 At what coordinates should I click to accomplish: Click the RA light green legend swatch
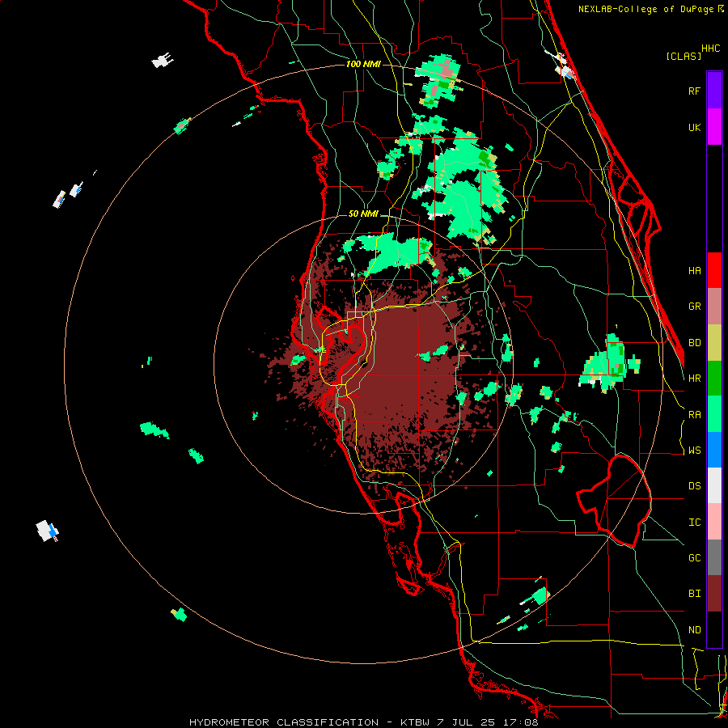click(x=714, y=413)
